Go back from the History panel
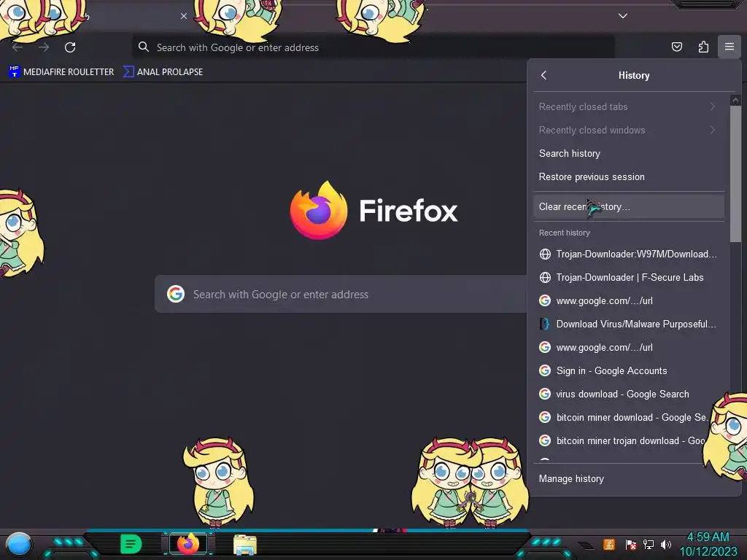Image resolution: width=747 pixels, height=560 pixels. click(x=543, y=75)
